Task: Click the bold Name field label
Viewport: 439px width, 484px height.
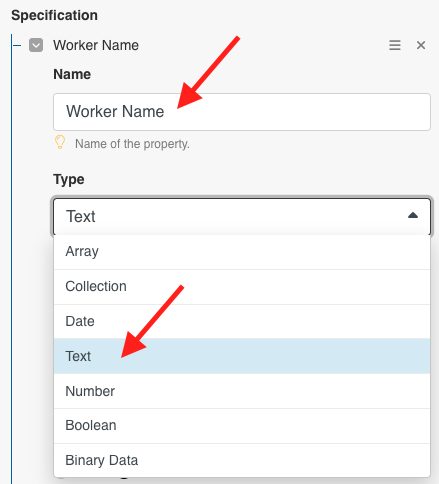Action: (x=72, y=74)
